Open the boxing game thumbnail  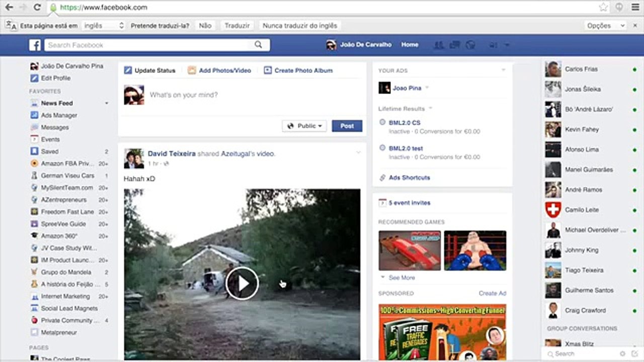coord(475,251)
